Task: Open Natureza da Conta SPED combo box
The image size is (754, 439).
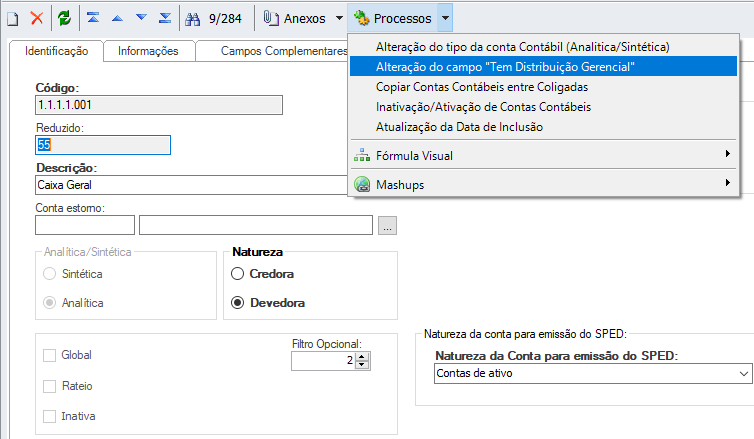Action: tap(593, 374)
